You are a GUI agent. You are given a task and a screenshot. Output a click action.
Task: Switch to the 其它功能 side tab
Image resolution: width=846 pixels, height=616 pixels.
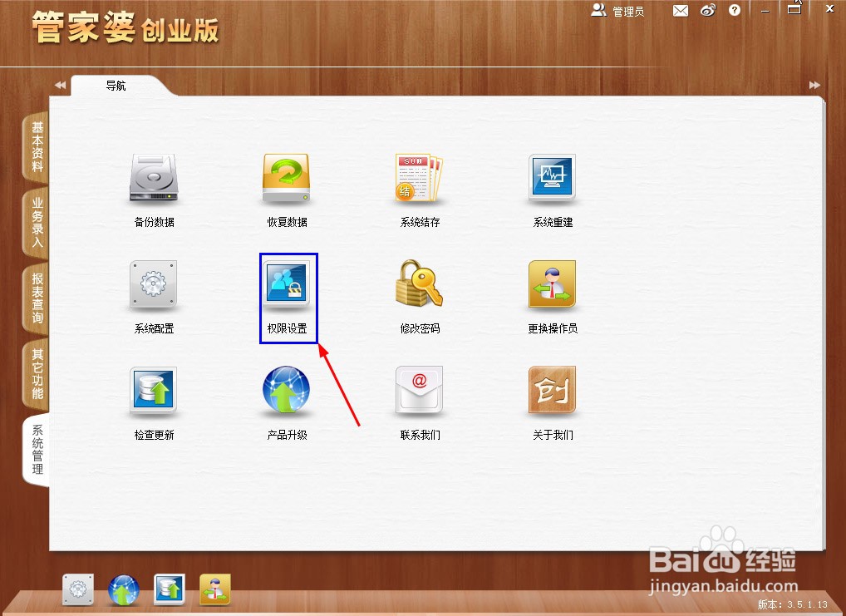pos(37,373)
